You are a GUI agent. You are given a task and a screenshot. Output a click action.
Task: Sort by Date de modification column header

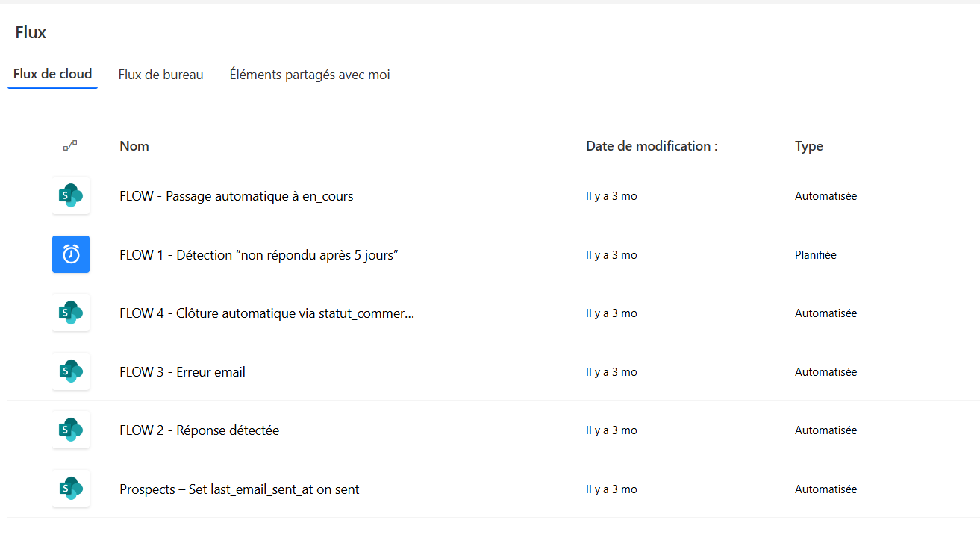coord(652,146)
